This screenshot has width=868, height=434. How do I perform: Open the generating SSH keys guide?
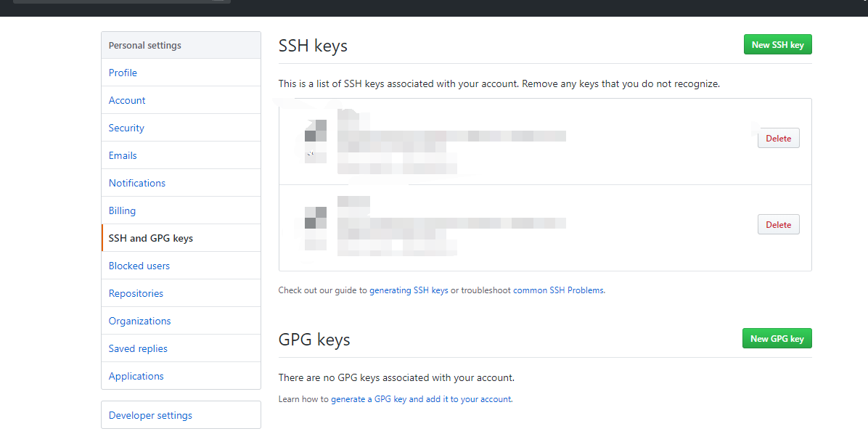point(409,290)
